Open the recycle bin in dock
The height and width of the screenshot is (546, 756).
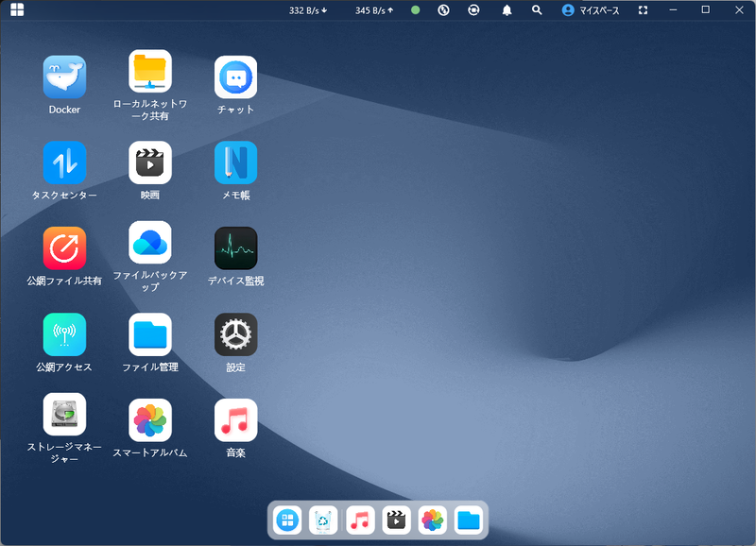click(x=323, y=520)
